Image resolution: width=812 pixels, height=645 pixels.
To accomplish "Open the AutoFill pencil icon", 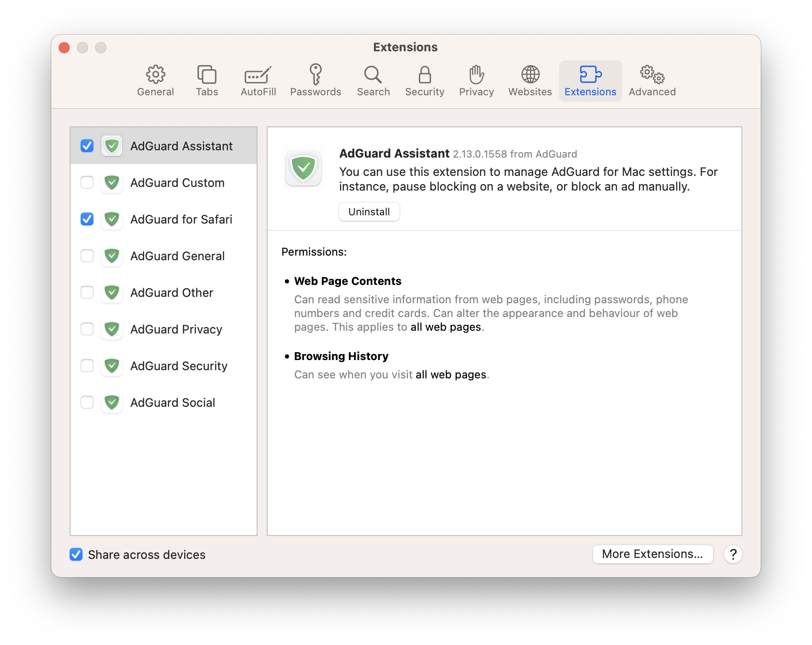I will click(x=258, y=74).
